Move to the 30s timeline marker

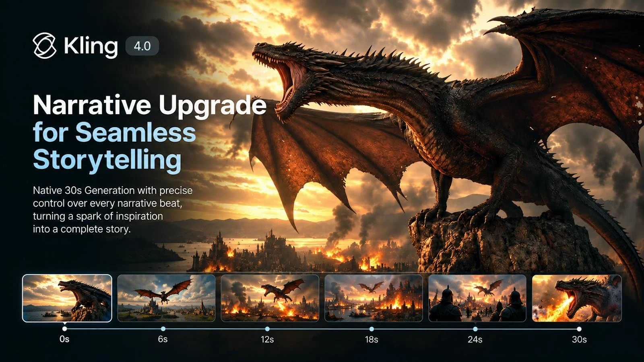[579, 329]
